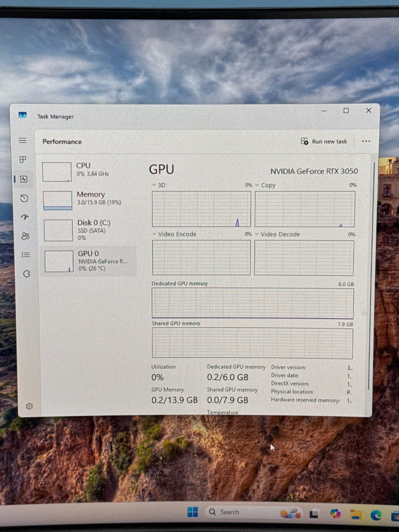
Task: Click the DirectX version label
Action: 290,383
